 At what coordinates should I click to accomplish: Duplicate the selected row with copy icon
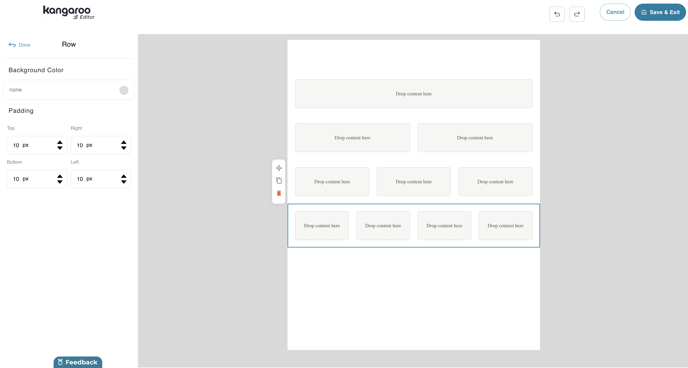[279, 180]
